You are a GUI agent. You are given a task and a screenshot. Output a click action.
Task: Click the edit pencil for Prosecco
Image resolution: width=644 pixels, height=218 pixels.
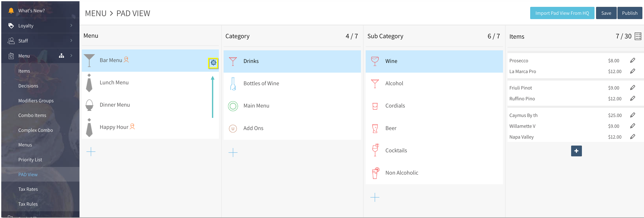coord(632,60)
